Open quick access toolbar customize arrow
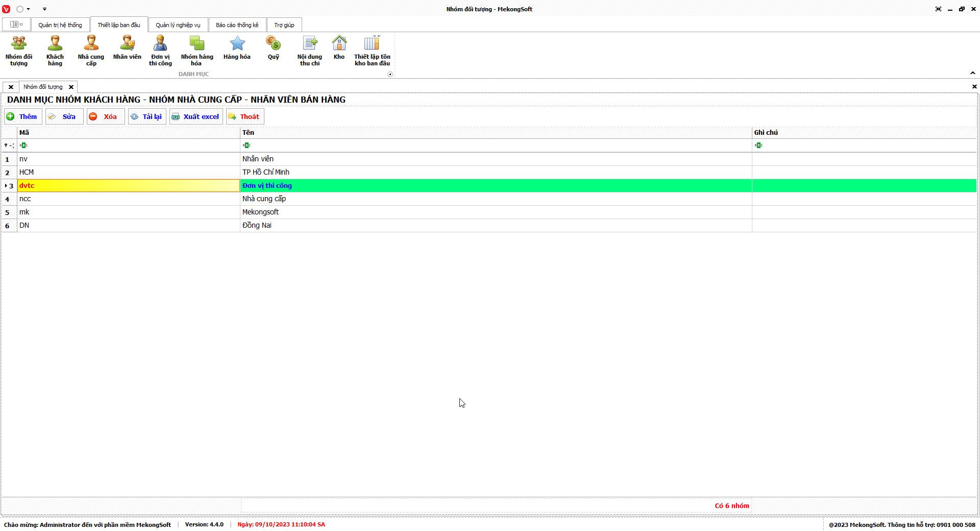Screen dimensions: 980x531 (44, 9)
